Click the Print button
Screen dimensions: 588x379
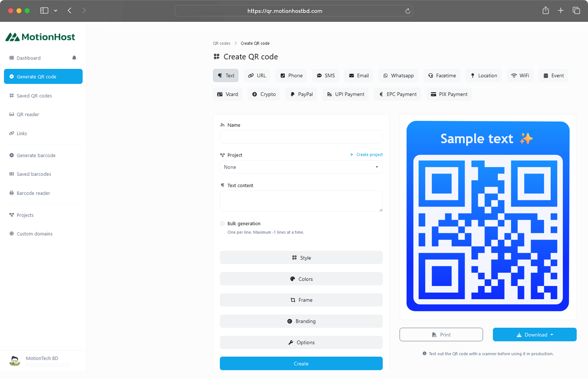(x=441, y=335)
